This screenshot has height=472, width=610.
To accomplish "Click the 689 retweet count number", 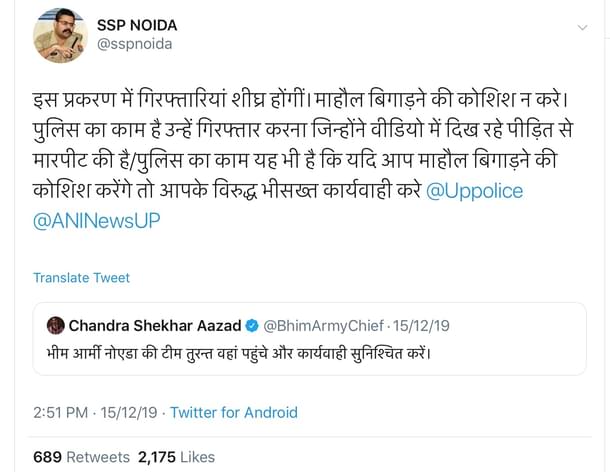I will pyautogui.click(x=48, y=456).
